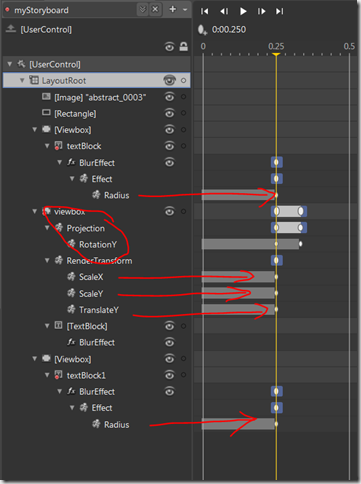Toggle BlurEffect visibility under textBlock
The image size is (361, 484).
(x=170, y=162)
